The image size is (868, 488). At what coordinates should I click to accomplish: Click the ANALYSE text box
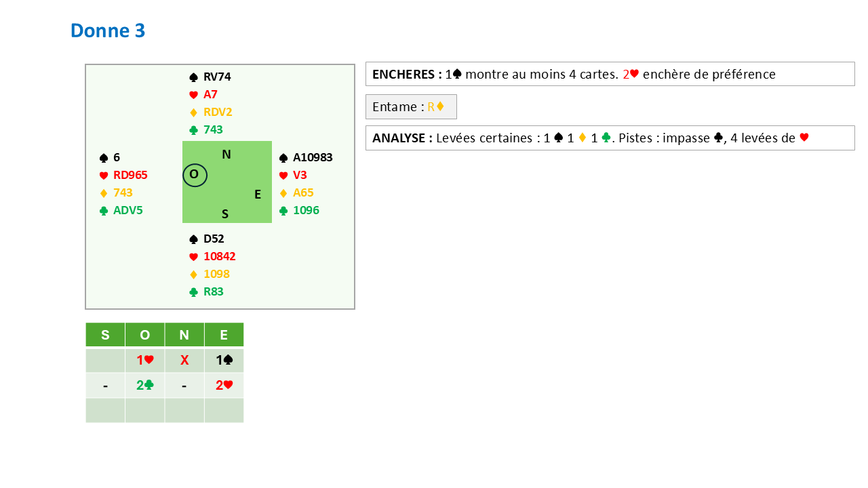click(x=610, y=138)
